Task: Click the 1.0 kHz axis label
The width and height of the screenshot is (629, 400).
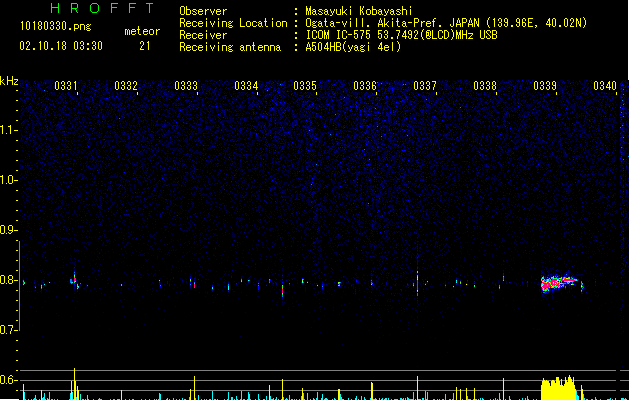Action: (x=9, y=180)
